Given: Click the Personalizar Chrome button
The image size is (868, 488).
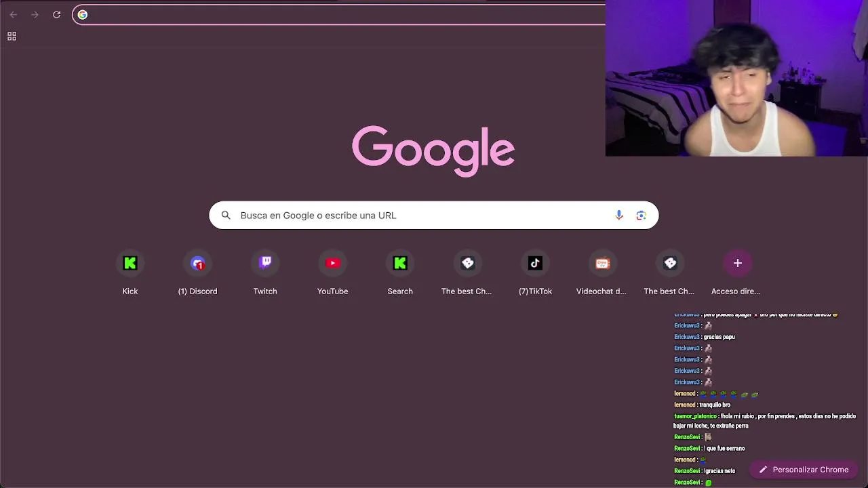Looking at the screenshot, I should [804, 470].
